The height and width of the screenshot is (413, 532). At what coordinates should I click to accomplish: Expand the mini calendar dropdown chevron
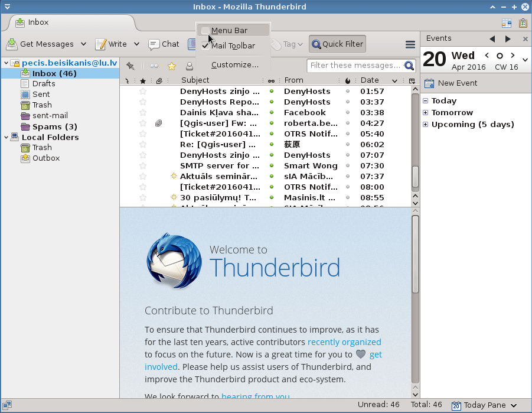526,60
